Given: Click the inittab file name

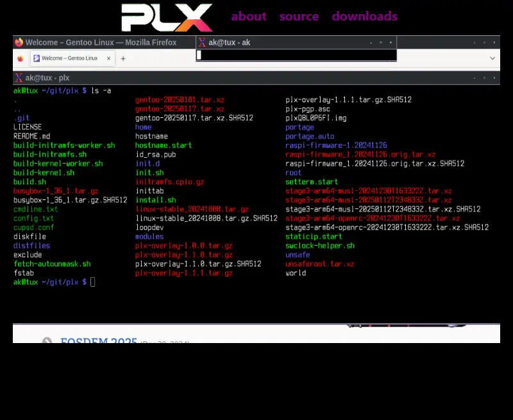Looking at the screenshot, I should click(149, 191).
